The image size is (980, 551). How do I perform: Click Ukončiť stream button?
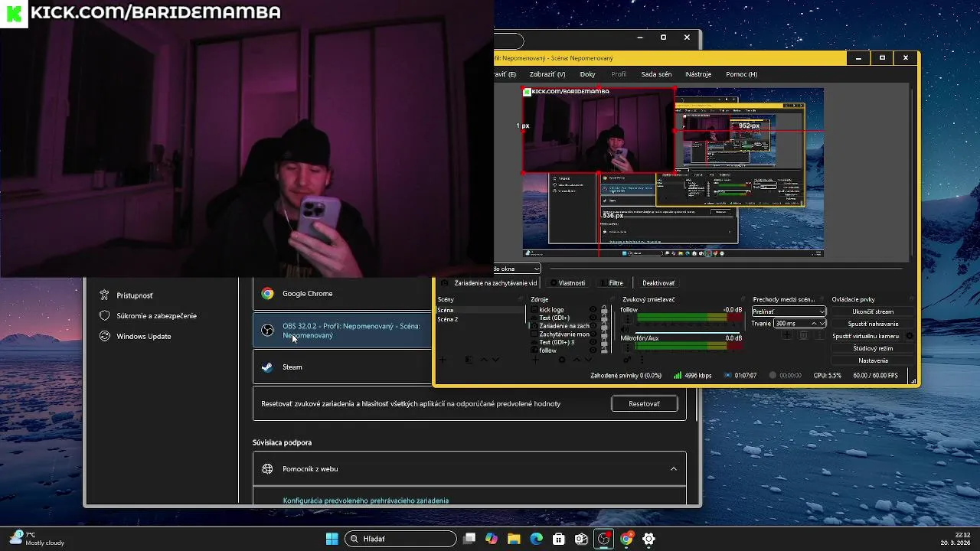click(x=873, y=311)
